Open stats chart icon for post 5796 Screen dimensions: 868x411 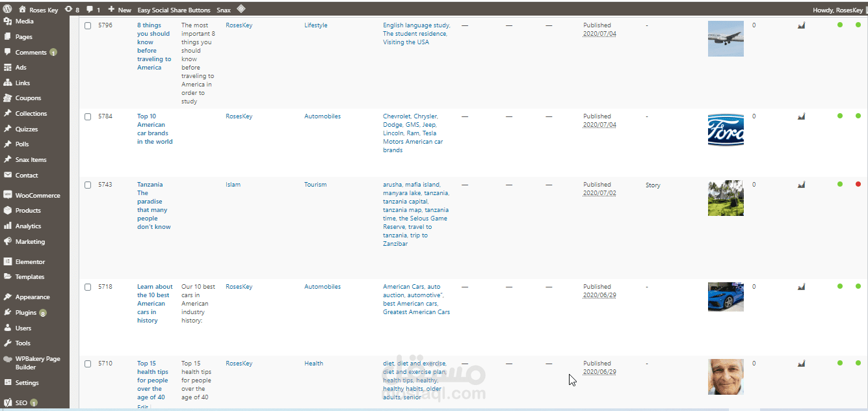tap(801, 25)
